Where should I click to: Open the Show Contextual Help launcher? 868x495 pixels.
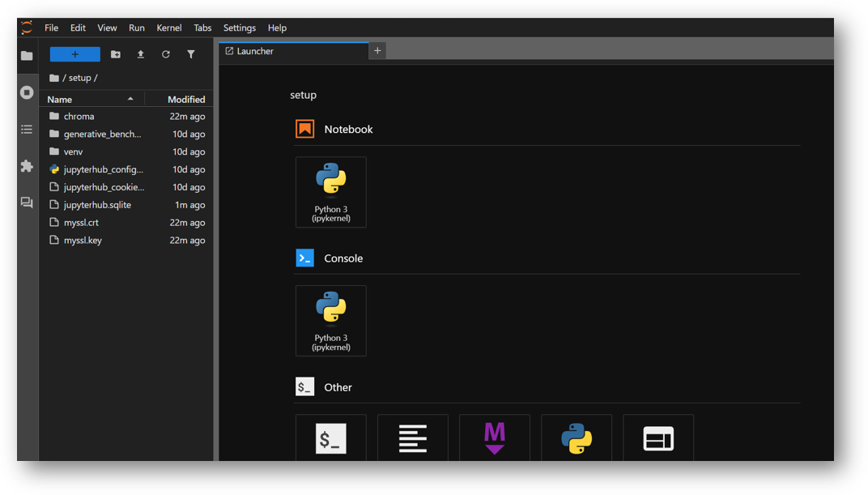pos(658,437)
